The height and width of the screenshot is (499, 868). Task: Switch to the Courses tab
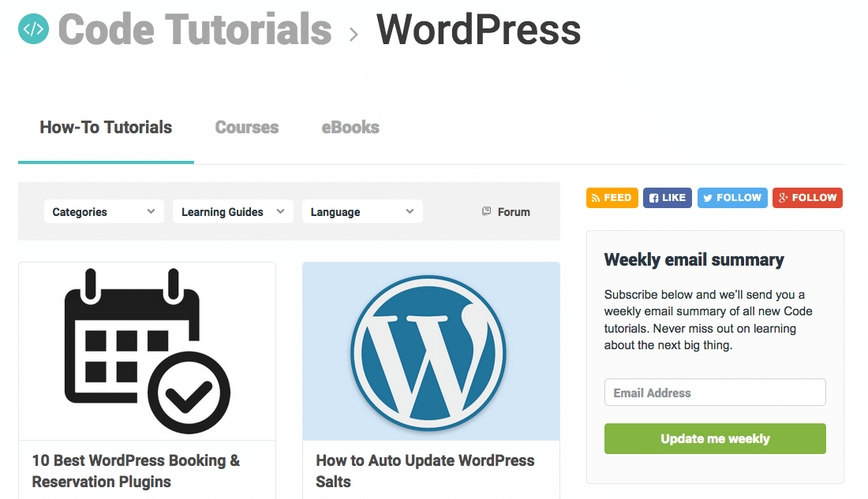(247, 127)
